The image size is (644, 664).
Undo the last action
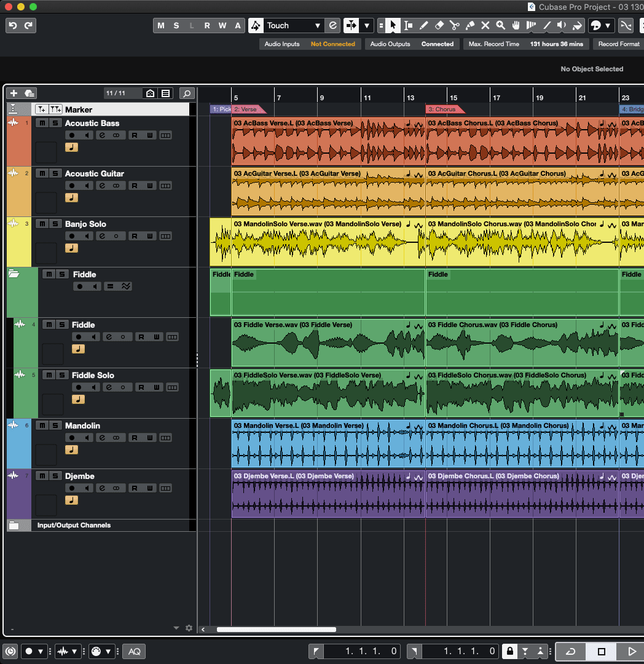(13, 25)
